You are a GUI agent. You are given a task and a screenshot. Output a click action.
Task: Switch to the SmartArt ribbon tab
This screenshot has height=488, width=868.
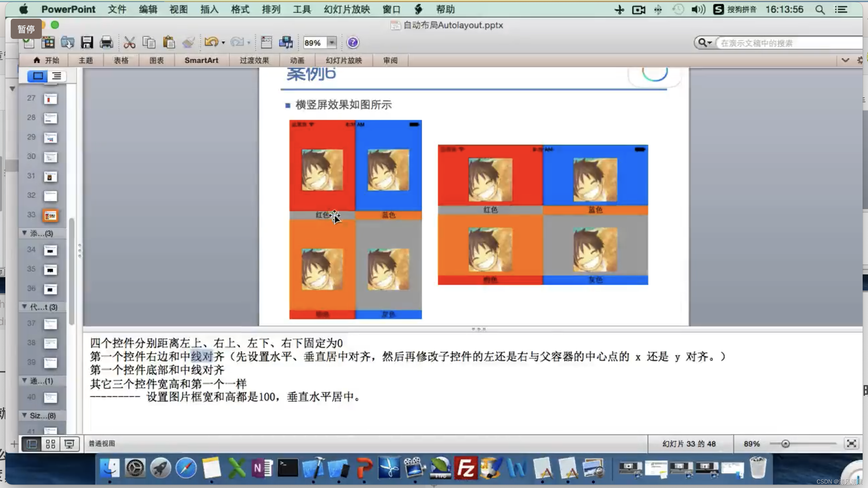[x=201, y=60]
